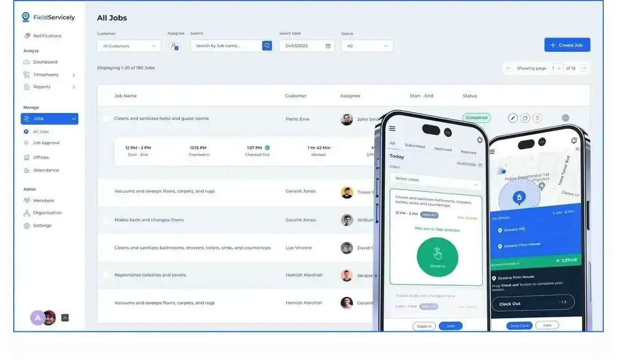This screenshot has width=617, height=364.
Task: Click the duplicate copy icon for first job
Action: coord(525,118)
